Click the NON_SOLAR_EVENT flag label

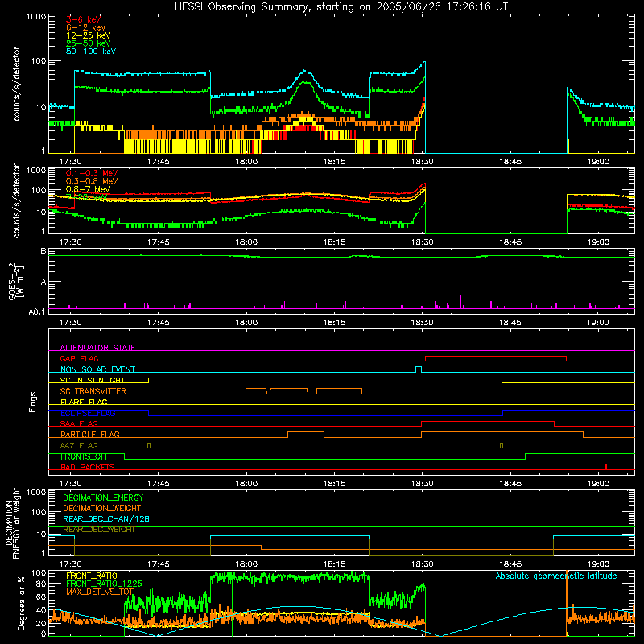97,369
